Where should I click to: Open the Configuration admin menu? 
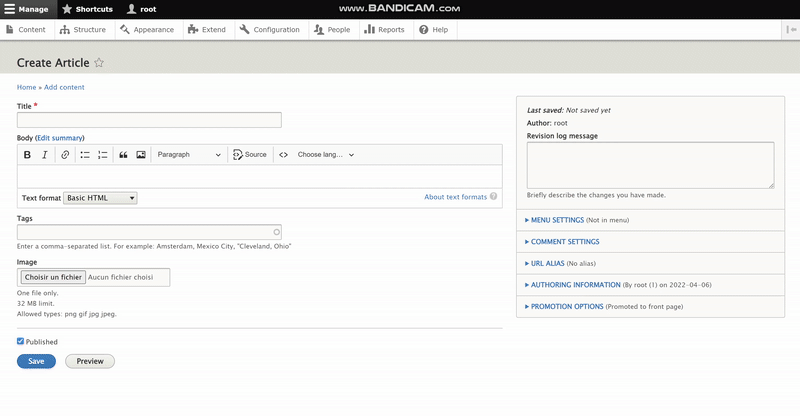point(270,30)
